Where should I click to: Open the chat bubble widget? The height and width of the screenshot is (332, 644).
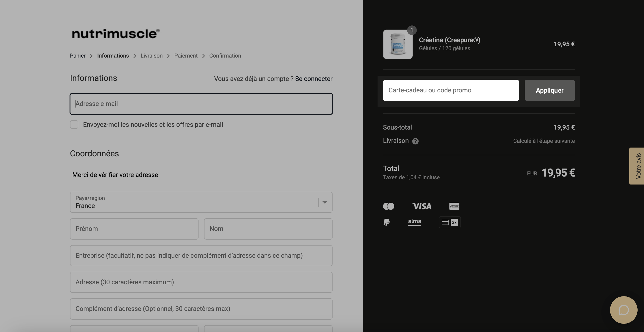[x=624, y=310]
